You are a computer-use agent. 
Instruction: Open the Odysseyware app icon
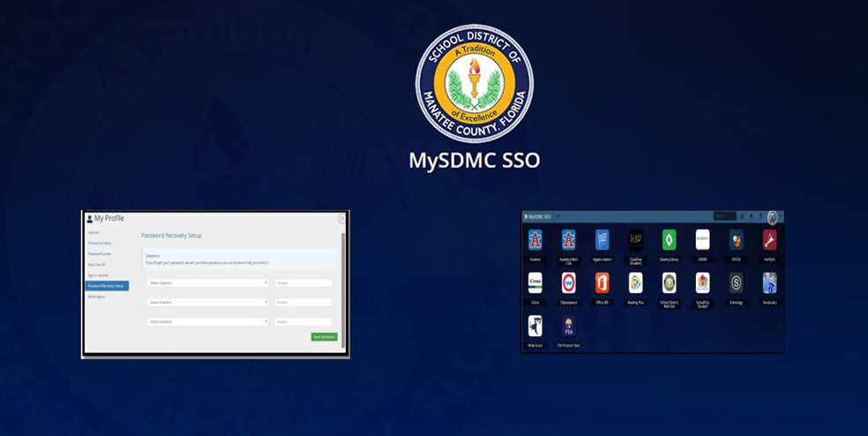point(568,282)
